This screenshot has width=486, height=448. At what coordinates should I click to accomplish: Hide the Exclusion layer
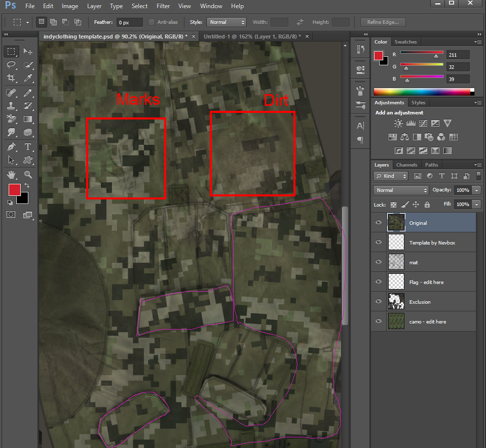[379, 302]
